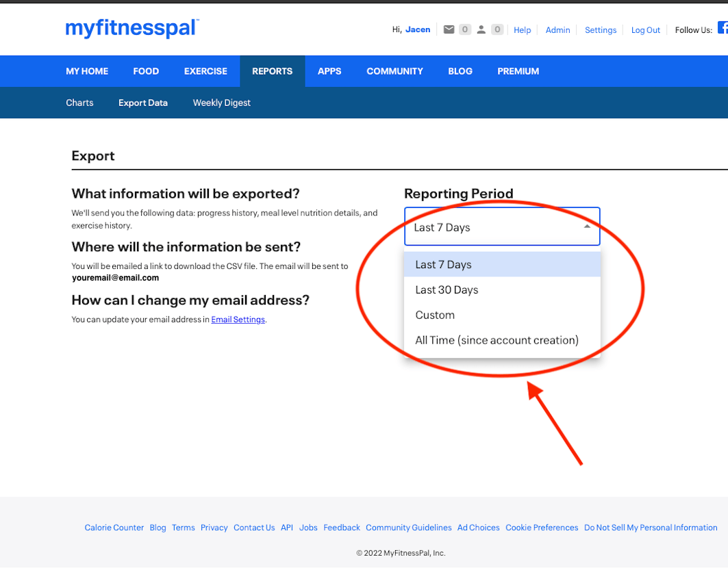Go to the PREMIUM section
This screenshot has width=728, height=568.
pyautogui.click(x=518, y=70)
